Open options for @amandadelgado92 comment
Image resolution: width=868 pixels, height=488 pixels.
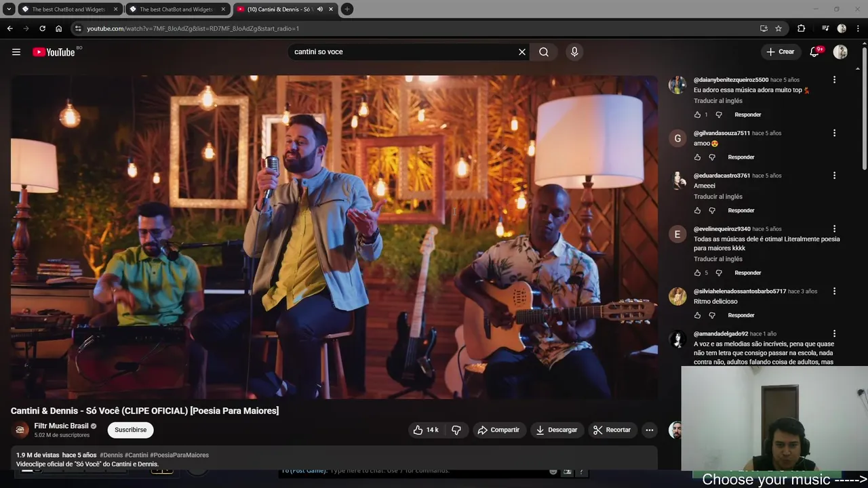point(834,333)
